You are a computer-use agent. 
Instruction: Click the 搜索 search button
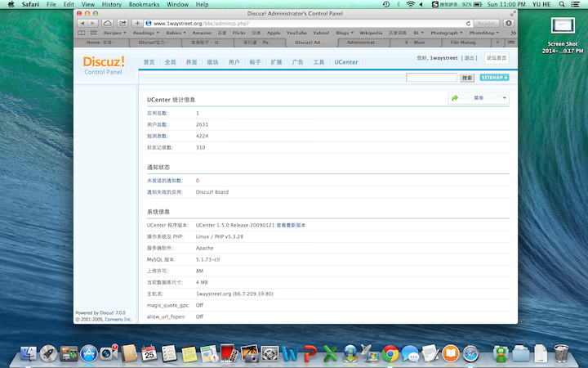(x=467, y=78)
